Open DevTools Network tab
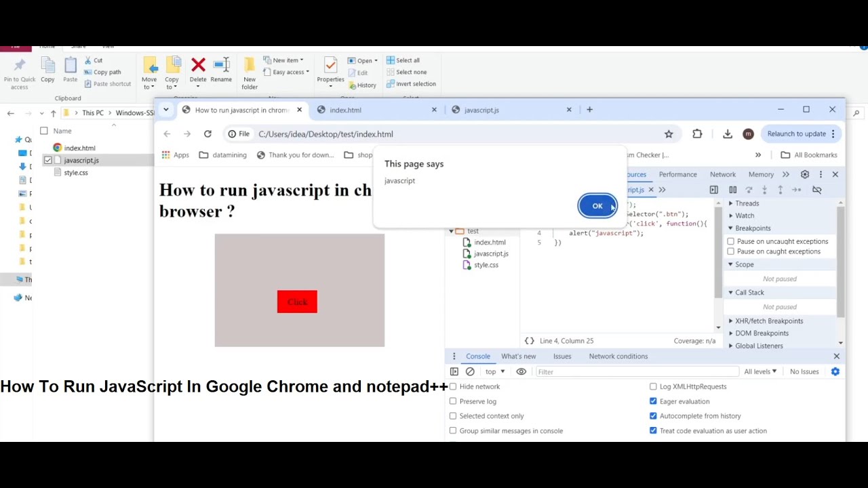The width and height of the screenshot is (868, 488). (x=723, y=175)
